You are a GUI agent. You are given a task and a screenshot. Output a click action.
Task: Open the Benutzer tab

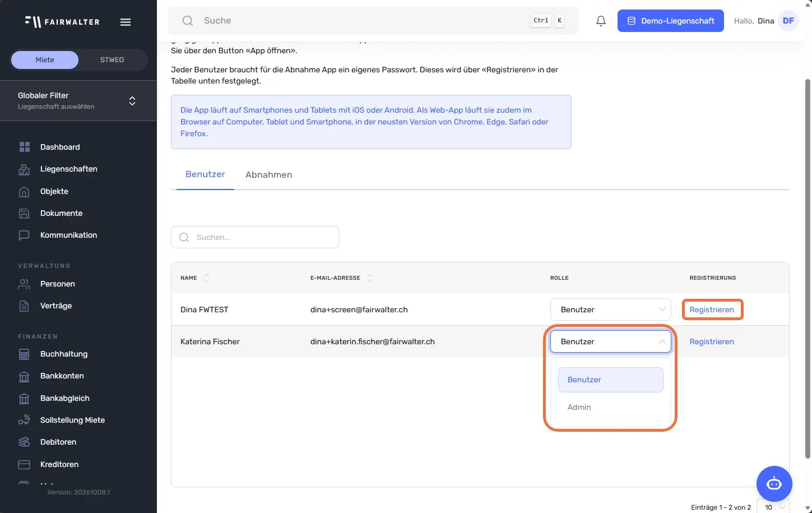pos(205,174)
